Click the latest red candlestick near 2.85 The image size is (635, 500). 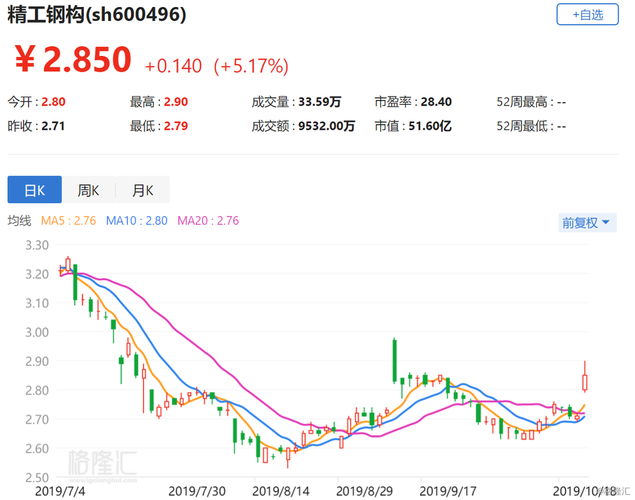585,382
